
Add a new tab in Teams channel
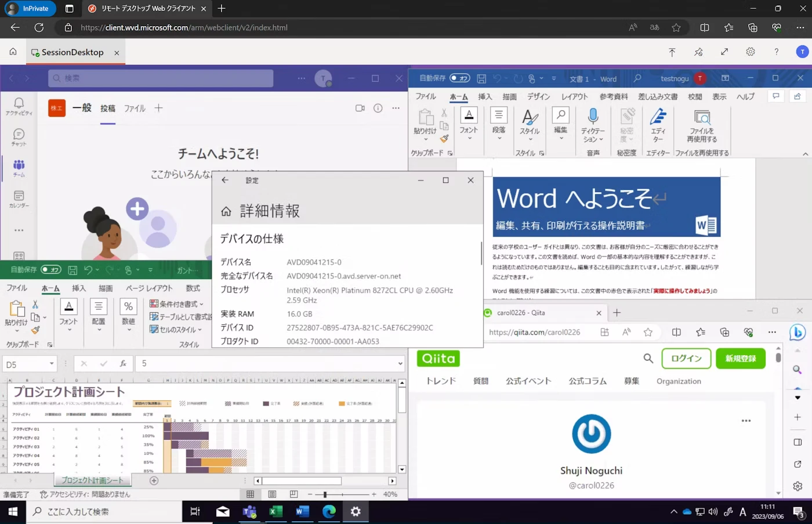point(158,108)
